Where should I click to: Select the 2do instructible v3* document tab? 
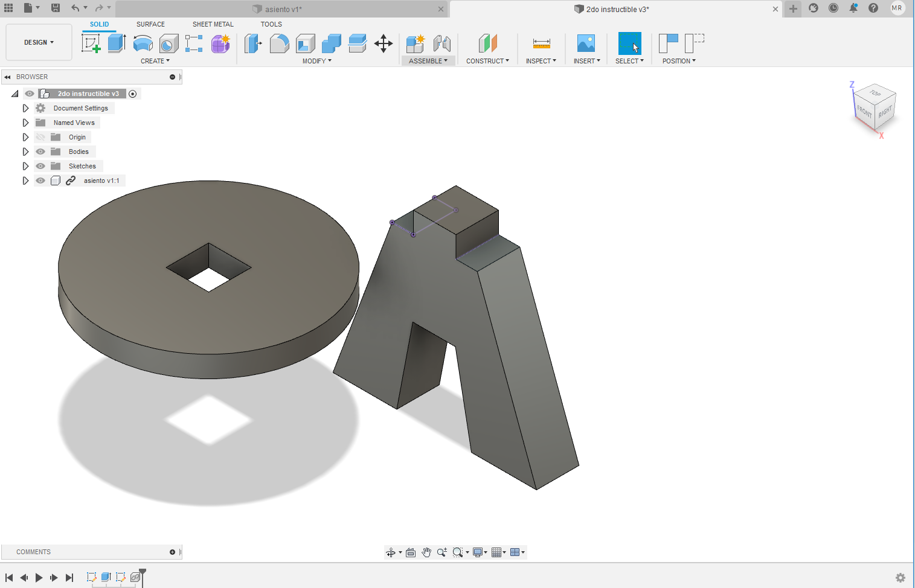coord(616,9)
